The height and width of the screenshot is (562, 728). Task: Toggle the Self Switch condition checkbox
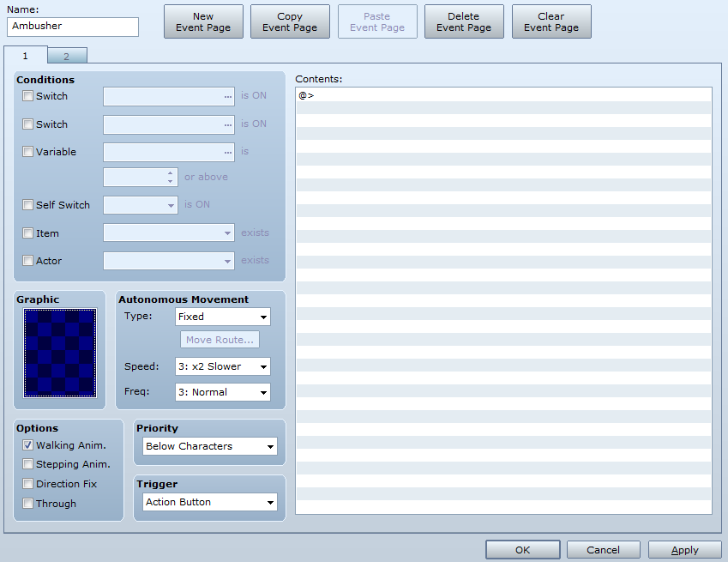pyautogui.click(x=28, y=205)
